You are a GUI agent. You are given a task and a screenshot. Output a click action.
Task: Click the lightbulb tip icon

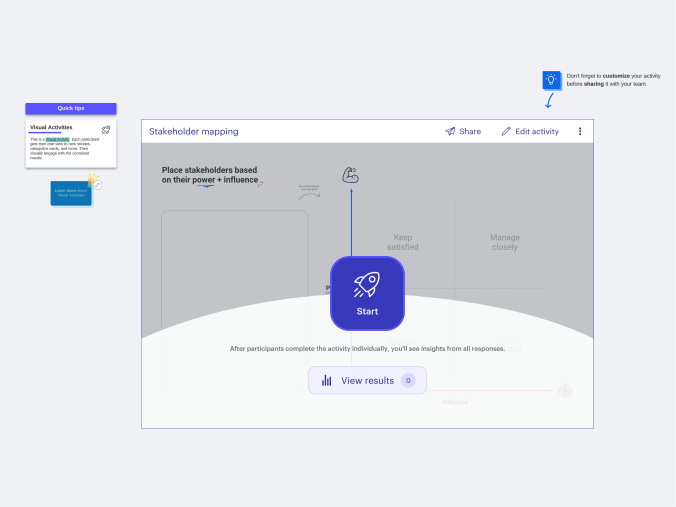pos(550,79)
